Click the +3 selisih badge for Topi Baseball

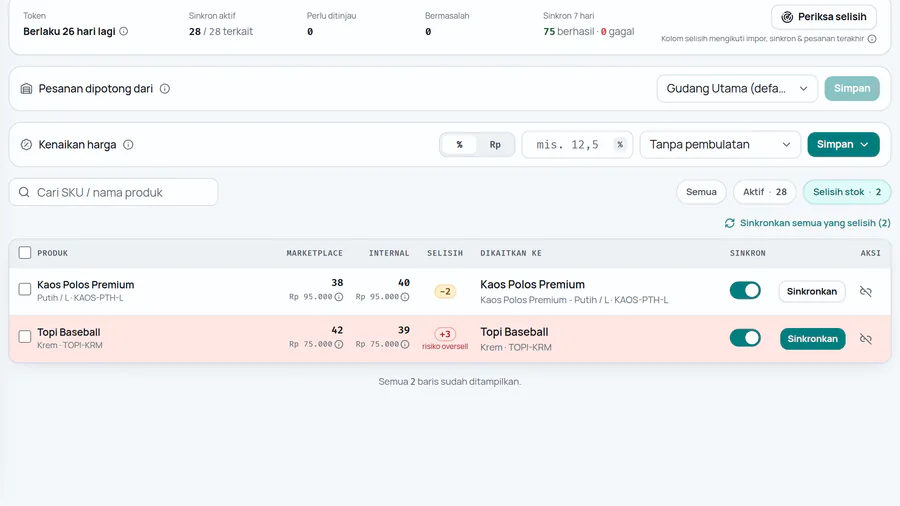[x=445, y=334]
